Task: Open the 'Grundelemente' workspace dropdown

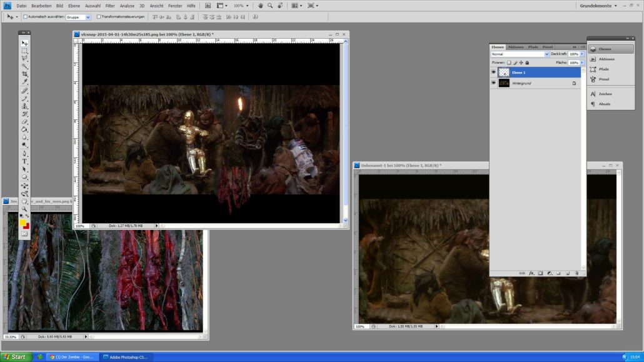Action: tap(598, 6)
